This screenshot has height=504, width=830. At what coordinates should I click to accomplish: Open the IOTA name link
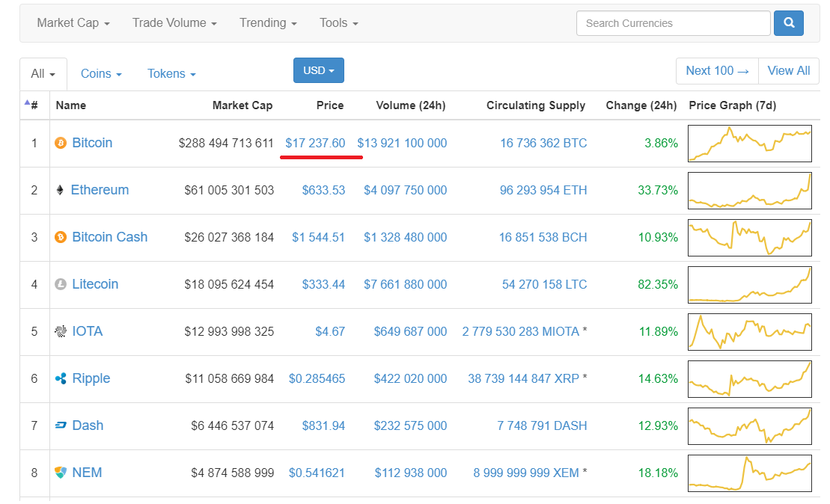[88, 331]
